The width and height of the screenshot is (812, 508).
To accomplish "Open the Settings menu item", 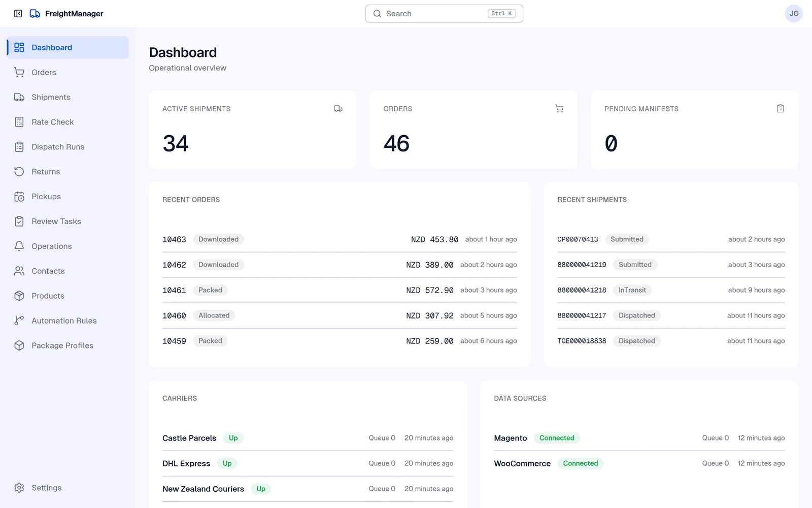I will [x=67, y=488].
